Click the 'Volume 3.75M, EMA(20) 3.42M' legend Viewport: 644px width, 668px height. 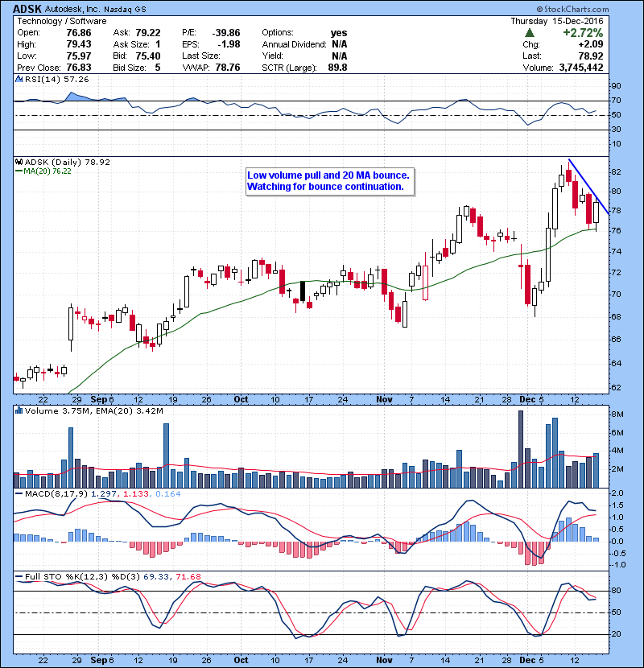click(93, 410)
